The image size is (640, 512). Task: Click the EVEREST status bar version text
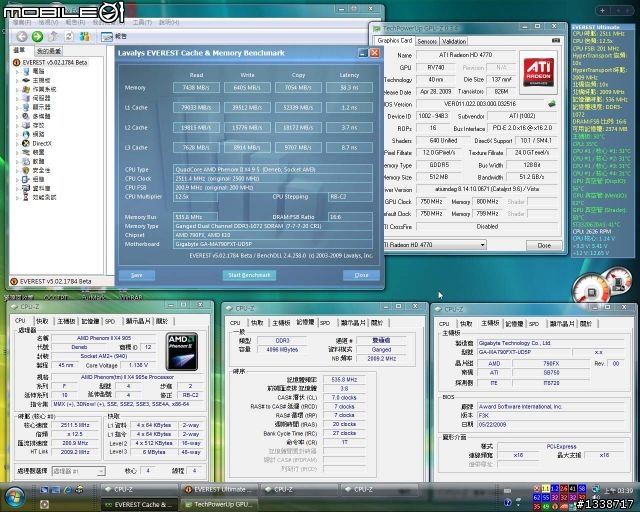(56, 281)
